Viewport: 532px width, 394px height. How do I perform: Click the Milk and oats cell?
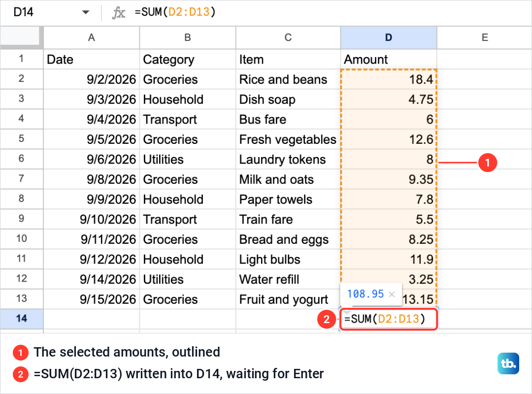(x=288, y=179)
